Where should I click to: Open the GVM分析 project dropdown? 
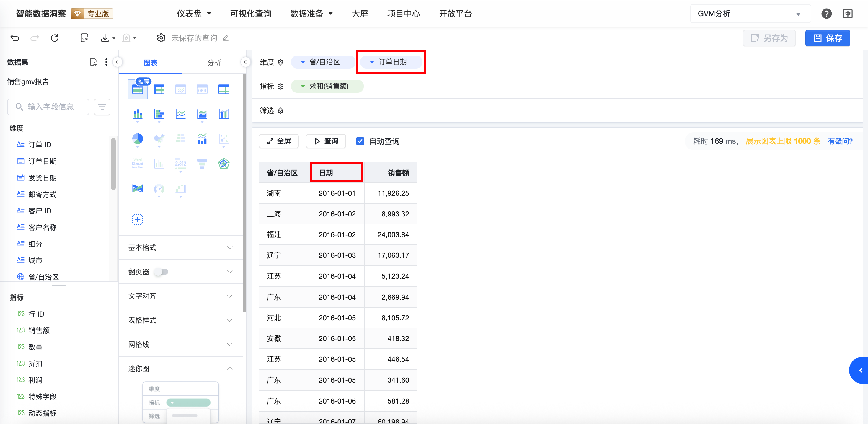[750, 14]
